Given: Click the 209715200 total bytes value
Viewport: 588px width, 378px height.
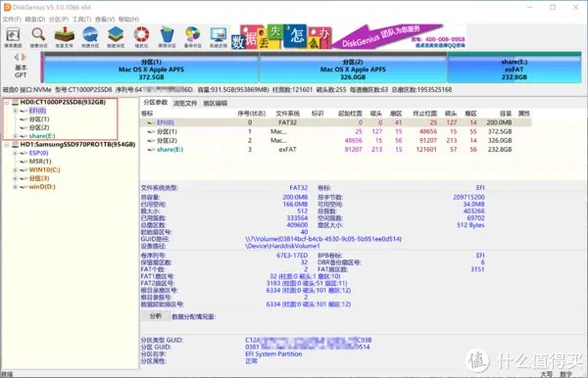Looking at the screenshot, I should [468, 197].
